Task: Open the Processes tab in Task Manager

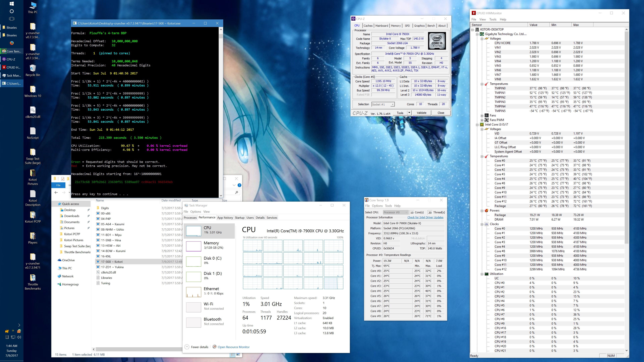Action: (x=190, y=218)
